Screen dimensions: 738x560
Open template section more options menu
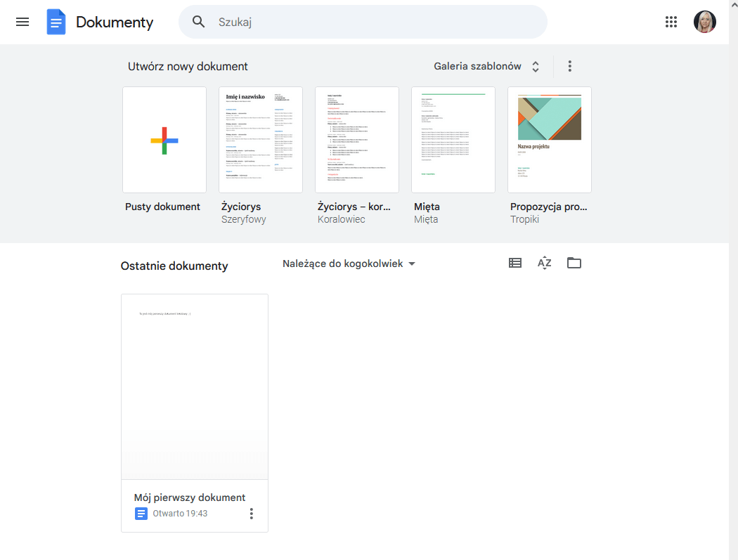pyautogui.click(x=569, y=66)
